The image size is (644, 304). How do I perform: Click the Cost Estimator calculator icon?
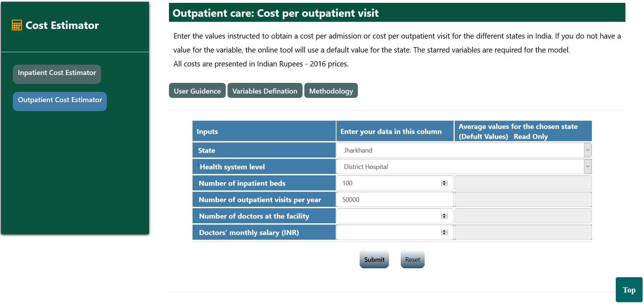(17, 25)
